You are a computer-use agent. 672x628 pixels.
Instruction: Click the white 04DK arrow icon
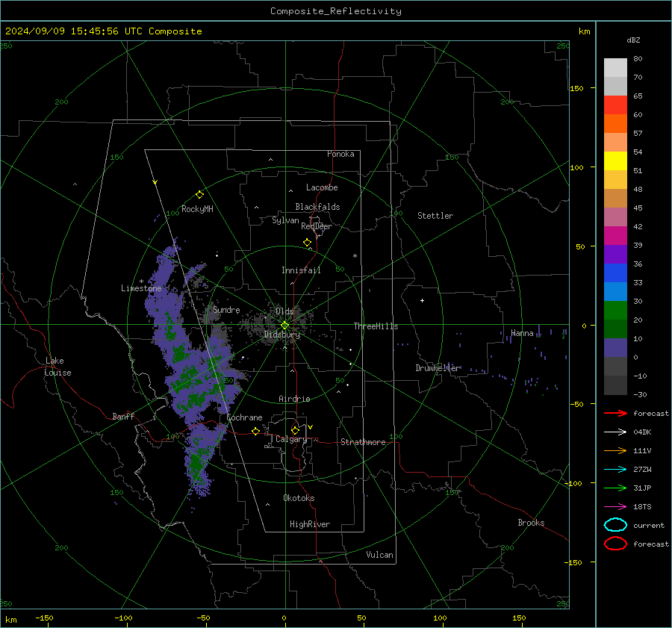pos(615,432)
